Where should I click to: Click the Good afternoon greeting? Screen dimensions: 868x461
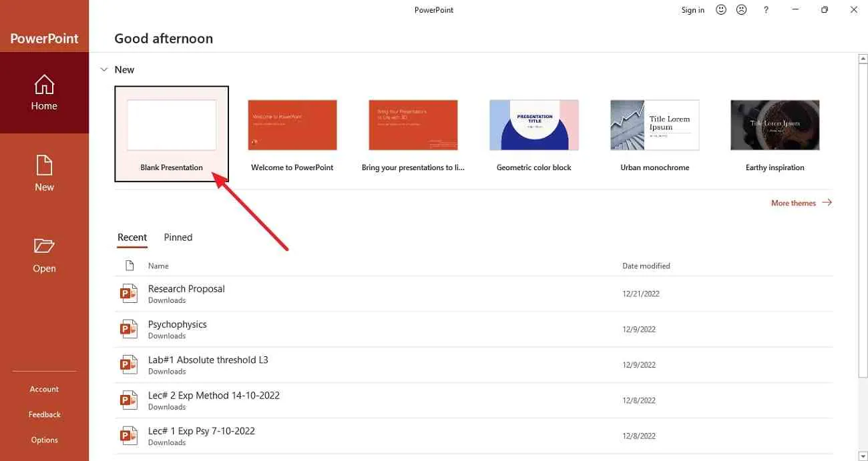pos(164,39)
